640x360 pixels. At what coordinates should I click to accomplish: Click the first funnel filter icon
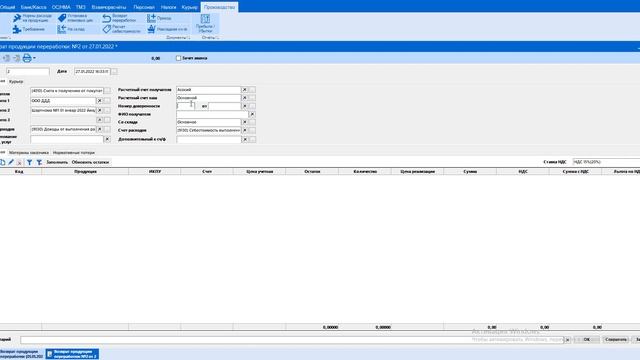pos(29,162)
